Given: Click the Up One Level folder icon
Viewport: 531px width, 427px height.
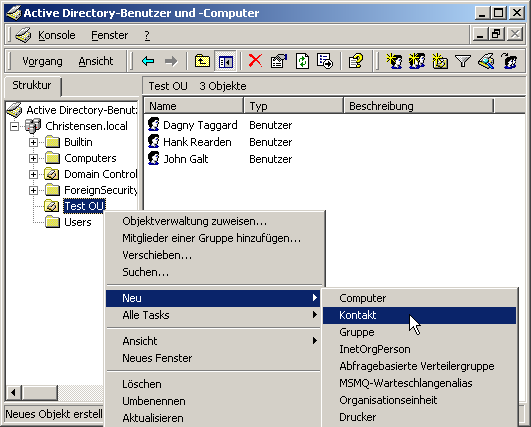Looking at the screenshot, I should coord(202,61).
